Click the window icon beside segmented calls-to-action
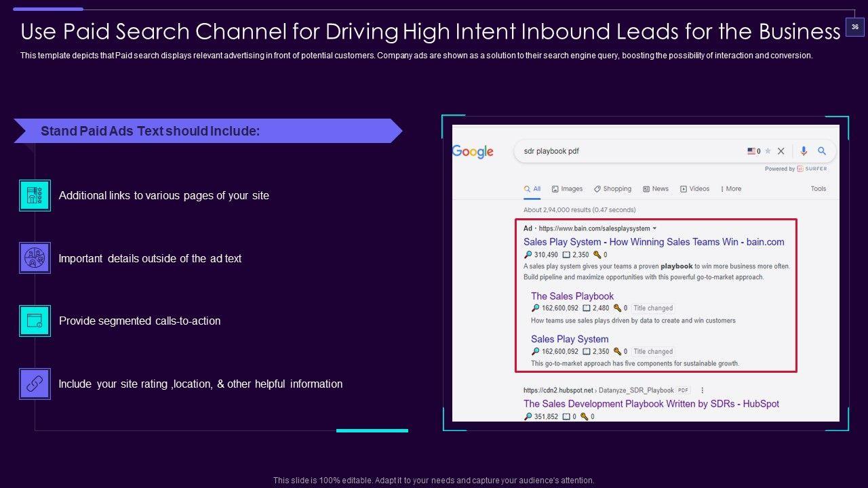 35,321
